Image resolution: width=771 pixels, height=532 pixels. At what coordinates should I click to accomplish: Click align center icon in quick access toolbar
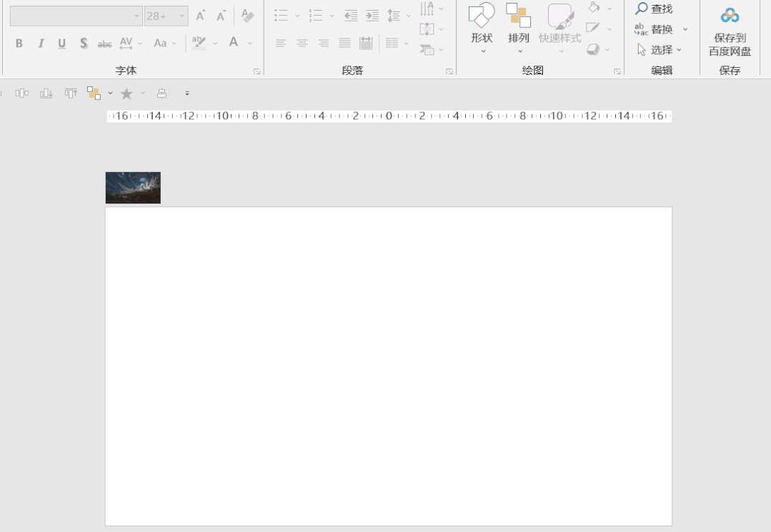tap(161, 94)
